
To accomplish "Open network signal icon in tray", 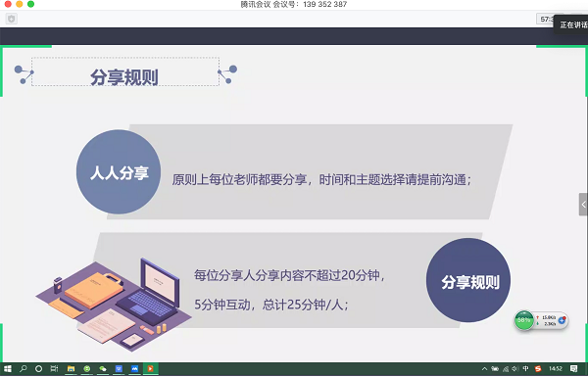I will click(506, 369).
